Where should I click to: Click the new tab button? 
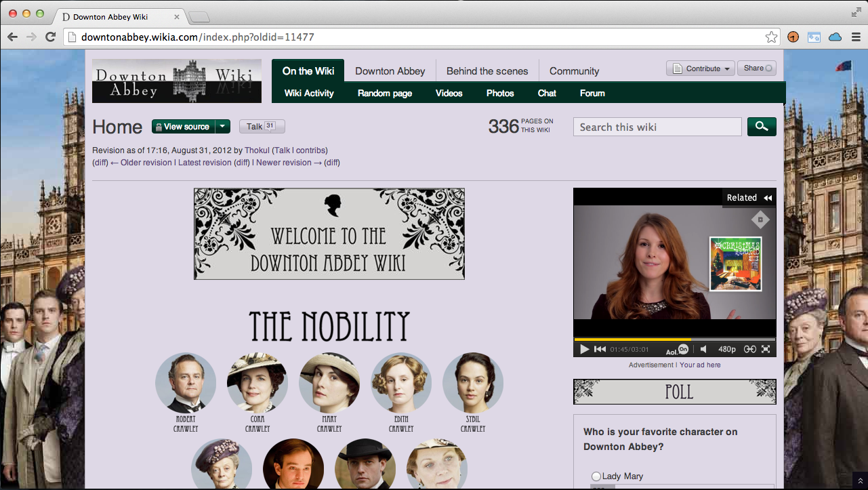pos(199,17)
